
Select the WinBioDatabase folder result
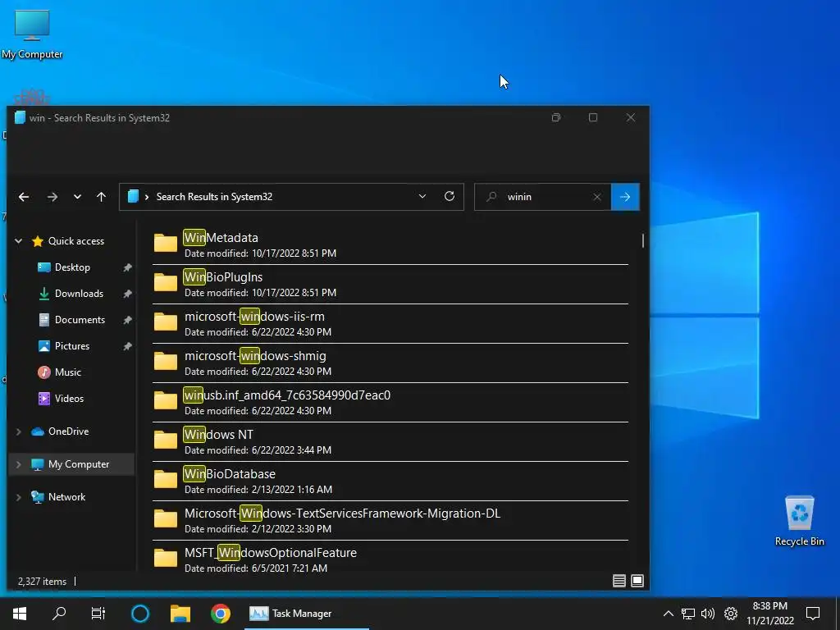pyautogui.click(x=390, y=481)
